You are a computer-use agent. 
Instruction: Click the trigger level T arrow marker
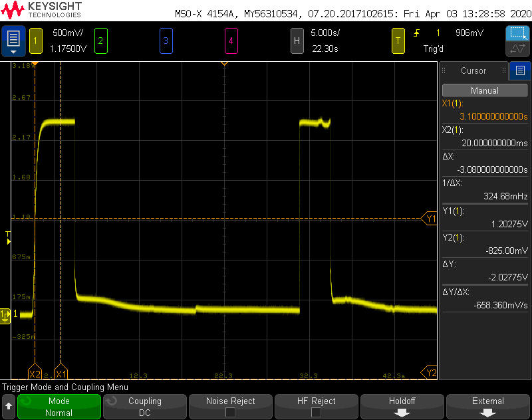pyautogui.click(x=8, y=238)
